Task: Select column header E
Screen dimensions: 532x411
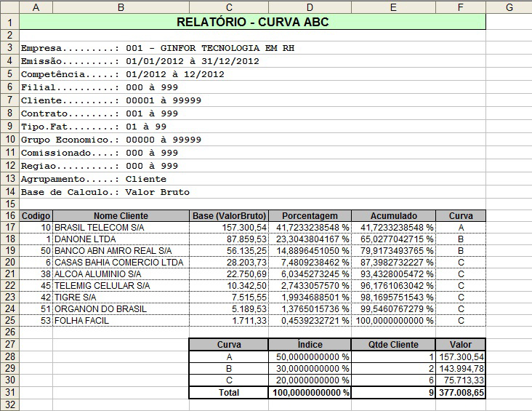Action: (x=393, y=7)
